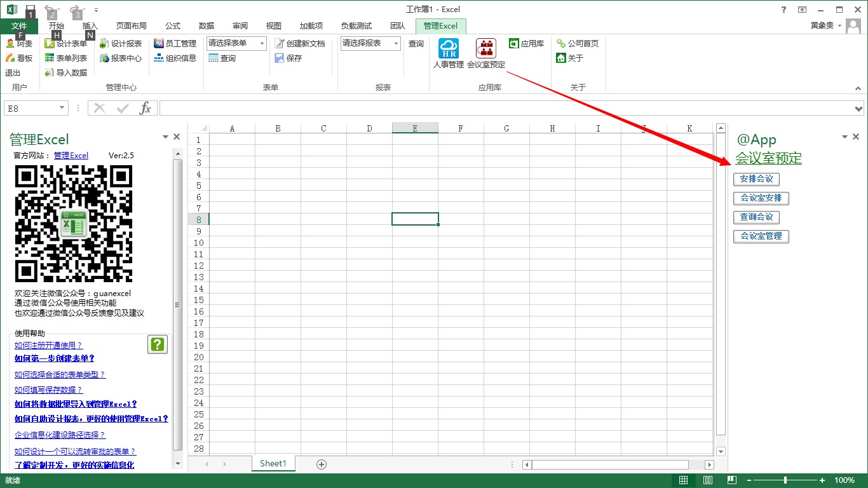
Task: Select the Sheet1 tab
Action: coord(273,464)
